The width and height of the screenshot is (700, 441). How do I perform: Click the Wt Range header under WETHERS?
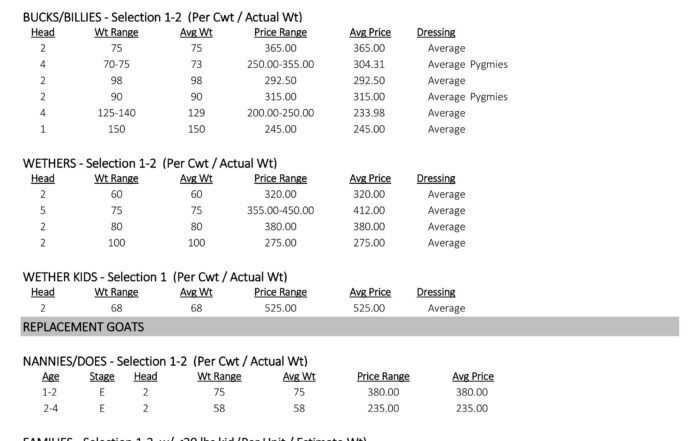[117, 179]
